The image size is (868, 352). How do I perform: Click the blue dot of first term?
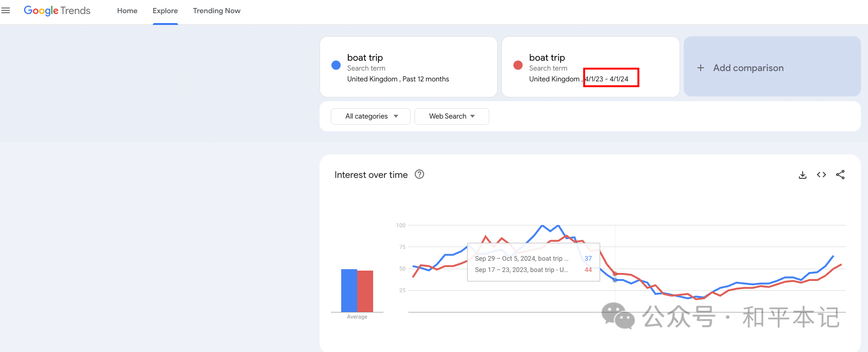336,65
